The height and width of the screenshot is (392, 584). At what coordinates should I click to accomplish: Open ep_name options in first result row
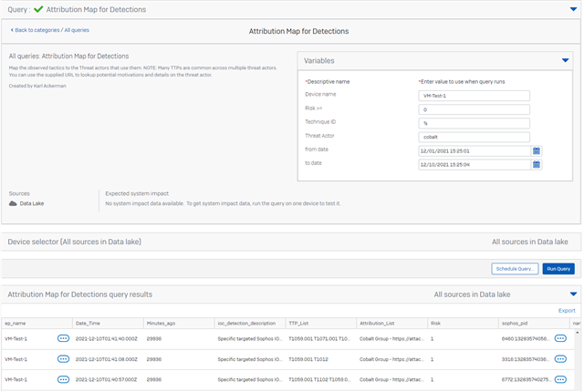tap(63, 337)
